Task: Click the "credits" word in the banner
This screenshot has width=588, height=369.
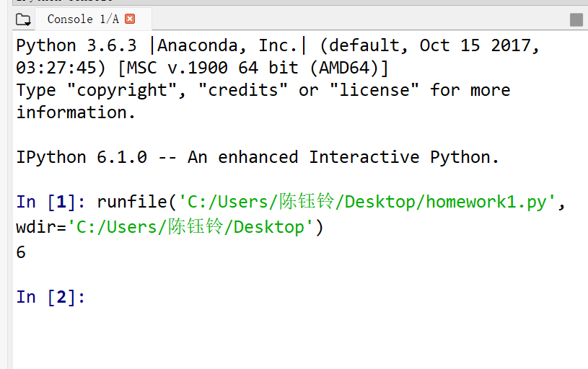Action: point(243,90)
